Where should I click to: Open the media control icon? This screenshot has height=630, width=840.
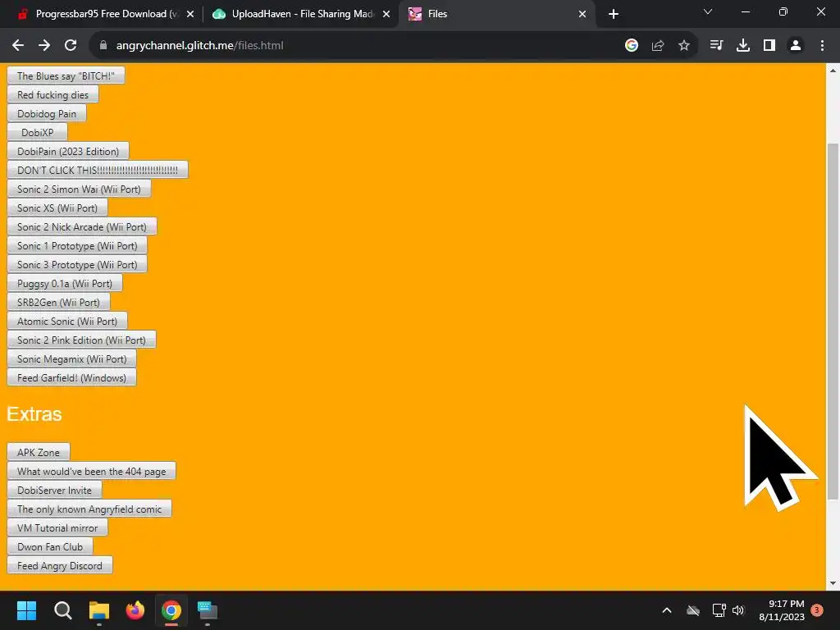[716, 46]
